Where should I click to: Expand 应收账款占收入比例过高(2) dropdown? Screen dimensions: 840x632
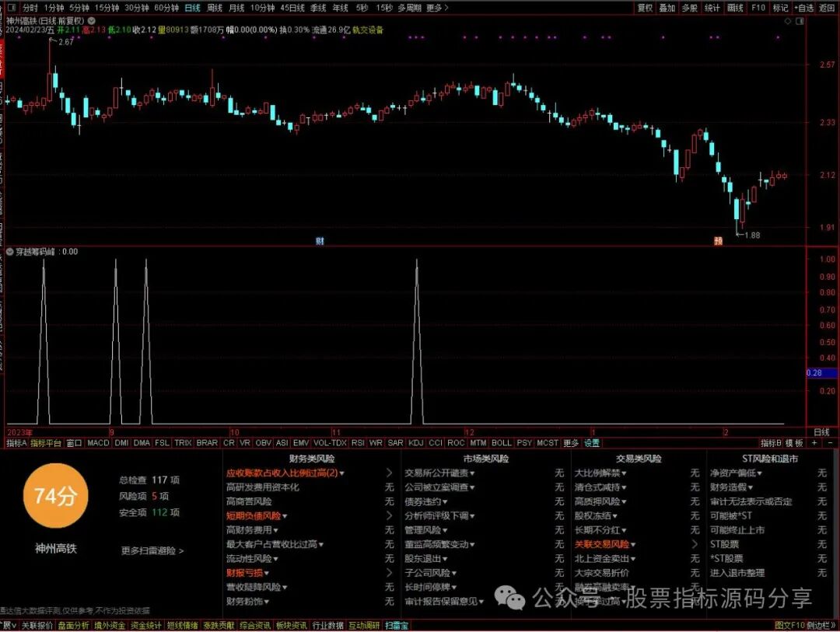click(x=341, y=473)
